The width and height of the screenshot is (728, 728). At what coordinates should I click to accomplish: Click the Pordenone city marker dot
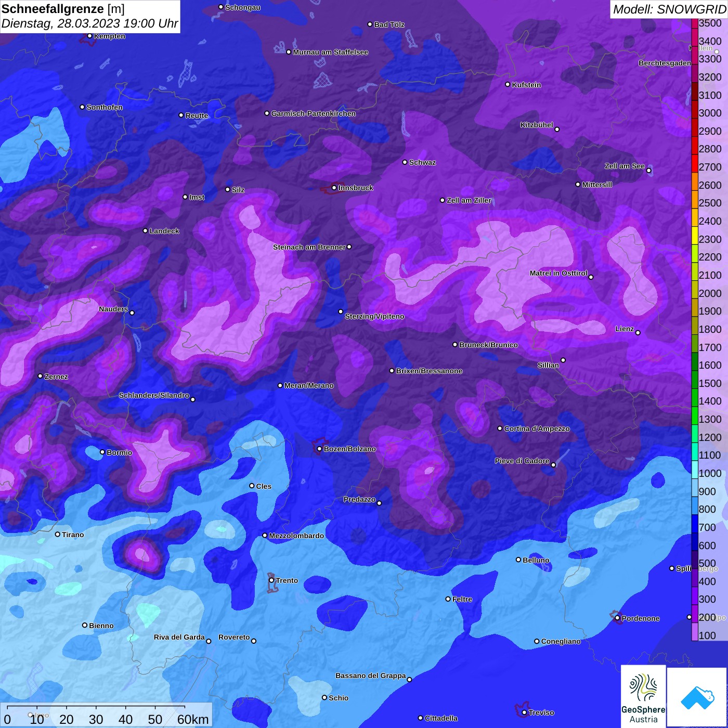617,618
